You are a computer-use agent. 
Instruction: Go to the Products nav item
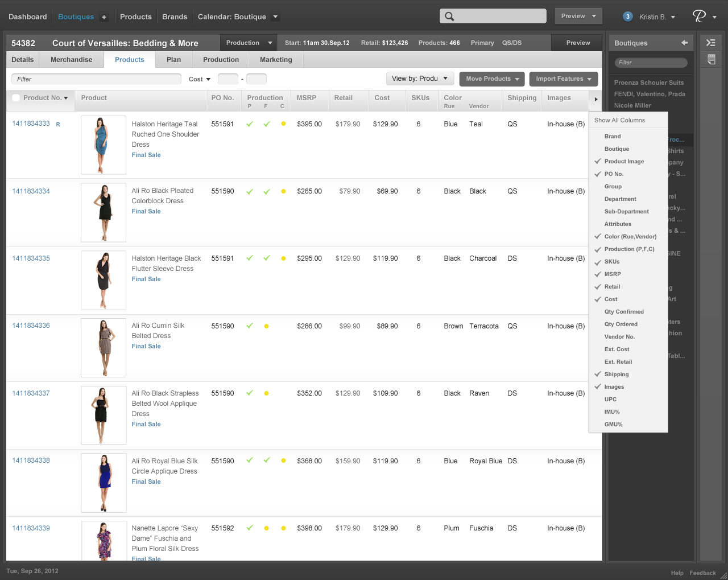(x=136, y=17)
